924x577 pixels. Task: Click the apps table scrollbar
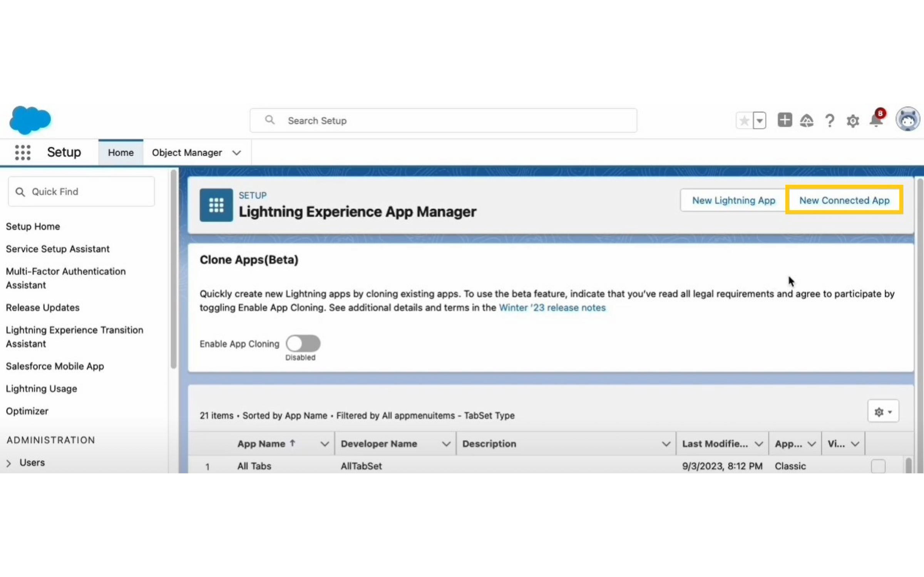909,465
